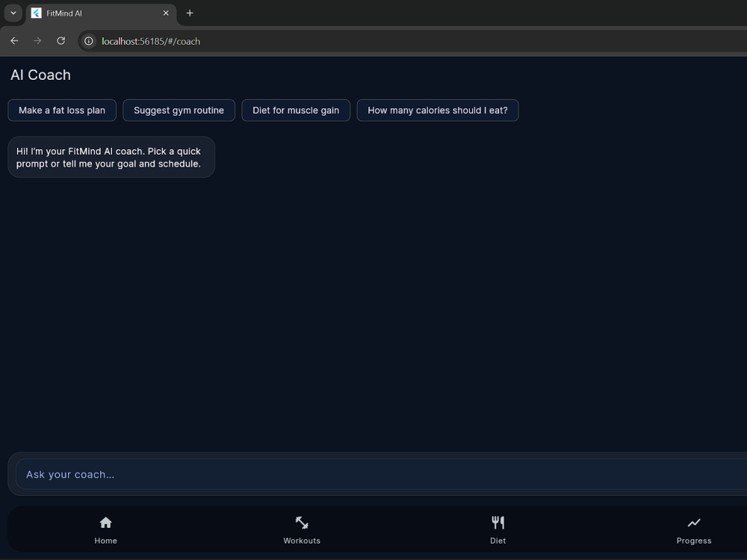
Task: Go back with the browser back arrow
Action: tap(14, 41)
